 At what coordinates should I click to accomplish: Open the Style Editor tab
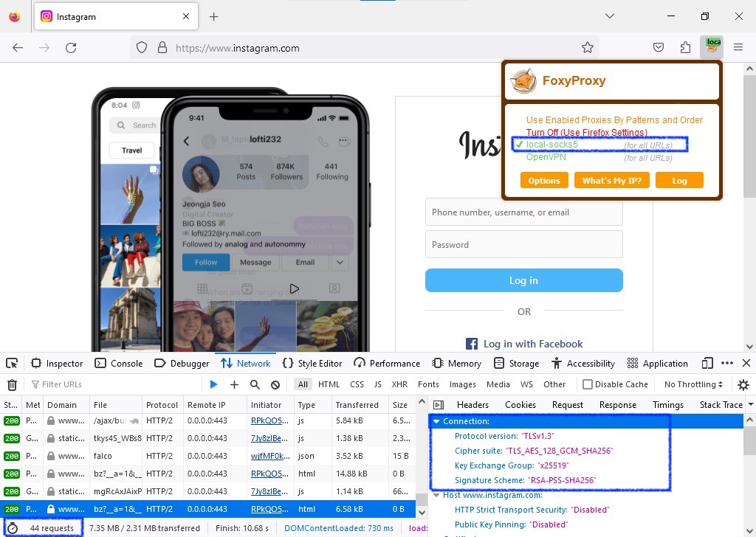312,363
